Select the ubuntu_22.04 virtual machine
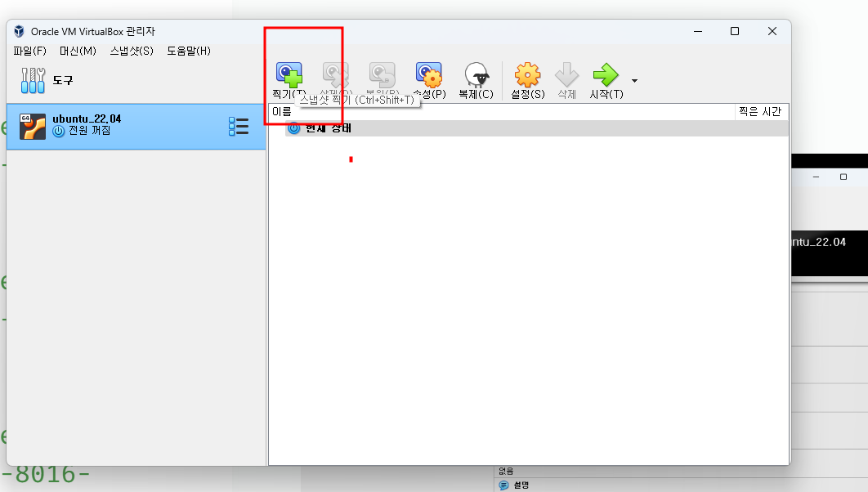The width and height of the screenshot is (868, 492). (x=136, y=127)
